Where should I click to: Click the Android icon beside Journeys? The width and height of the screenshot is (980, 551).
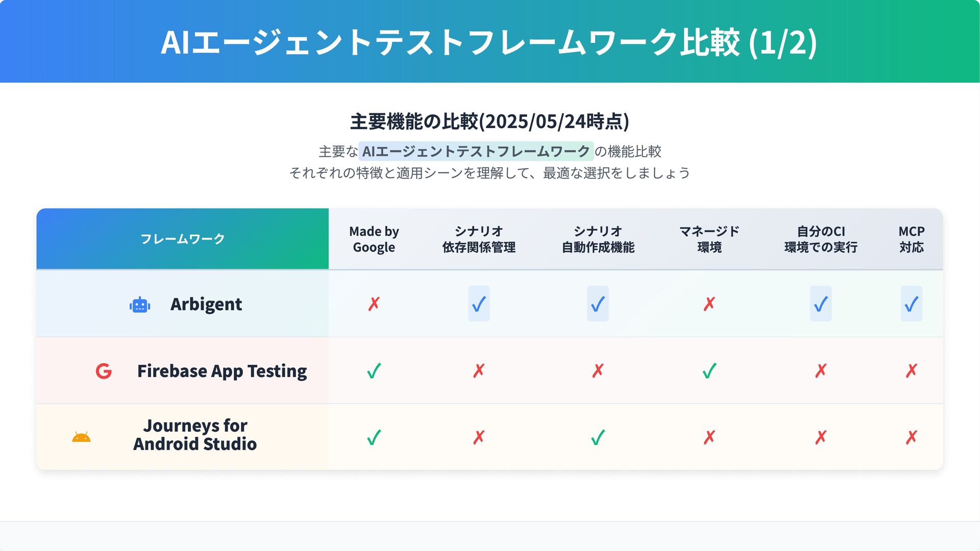coord(81,437)
